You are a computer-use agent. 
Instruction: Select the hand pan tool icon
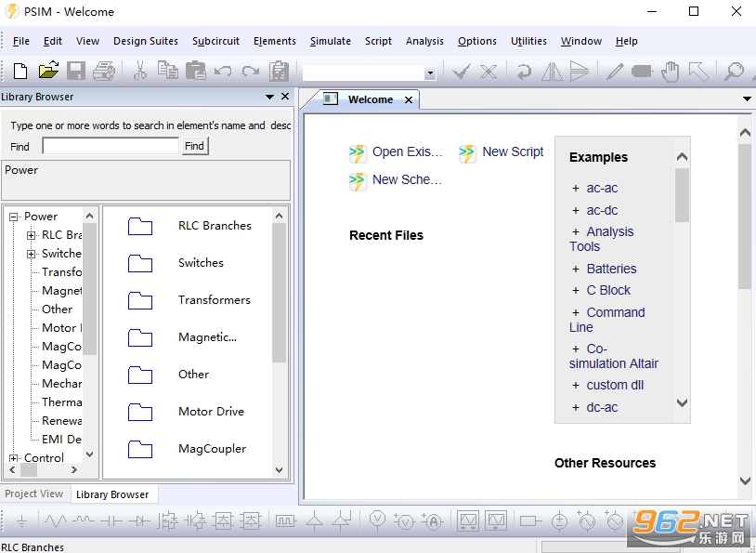671,72
